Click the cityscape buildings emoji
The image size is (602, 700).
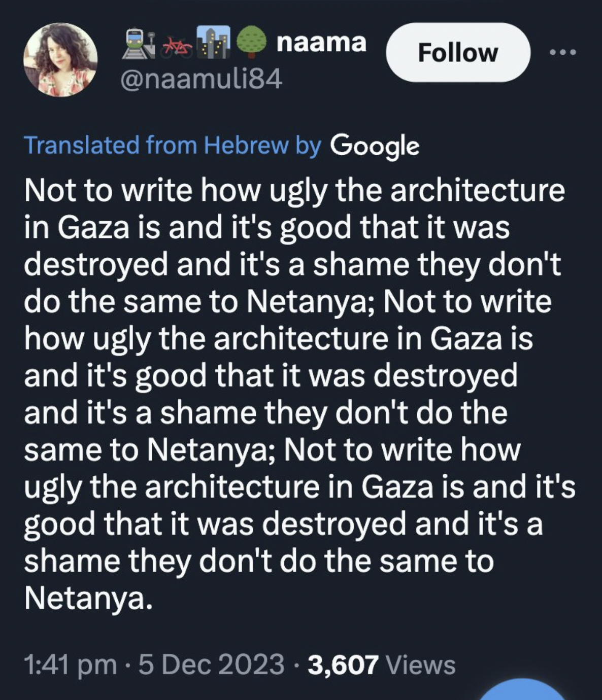tap(213, 42)
